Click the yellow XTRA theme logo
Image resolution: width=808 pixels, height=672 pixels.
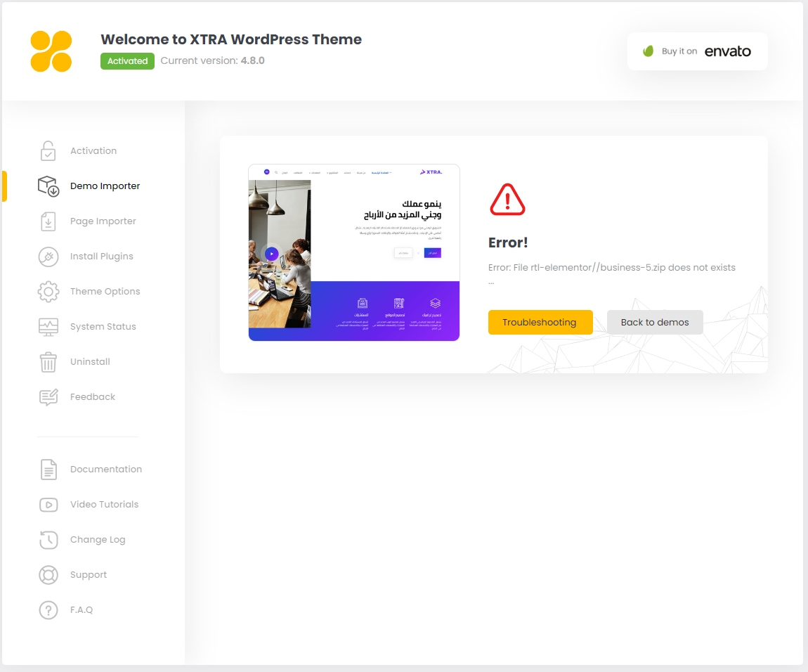click(x=51, y=51)
